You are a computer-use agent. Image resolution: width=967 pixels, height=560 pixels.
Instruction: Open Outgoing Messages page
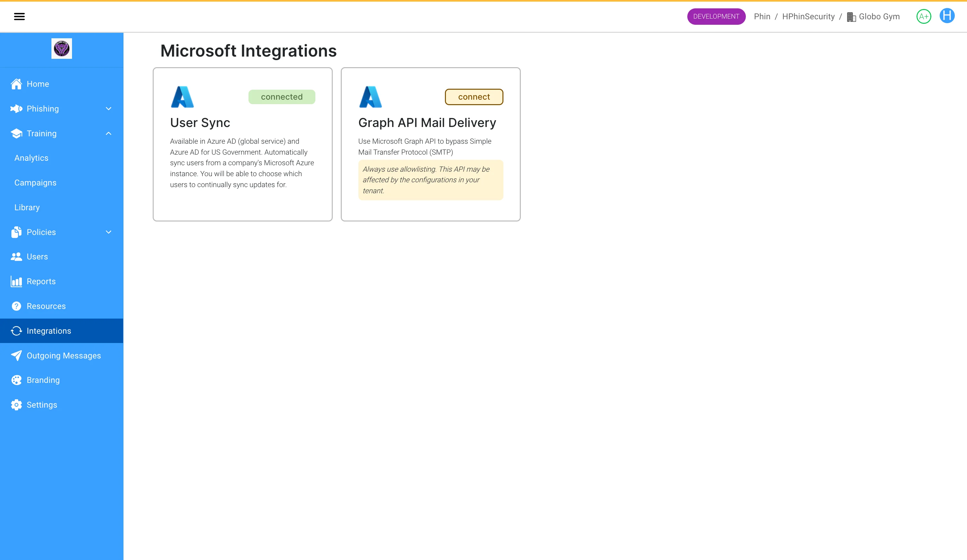[62, 356]
